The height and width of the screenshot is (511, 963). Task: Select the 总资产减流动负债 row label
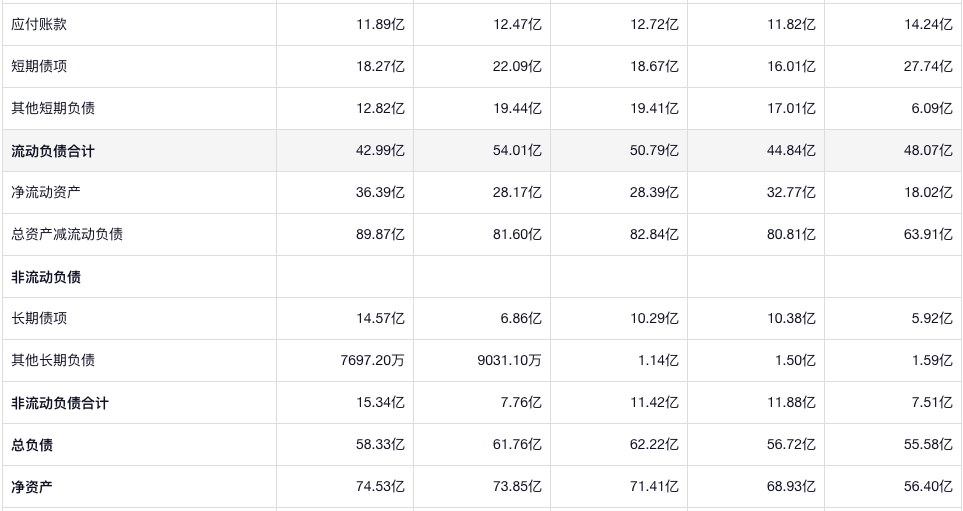(67, 234)
